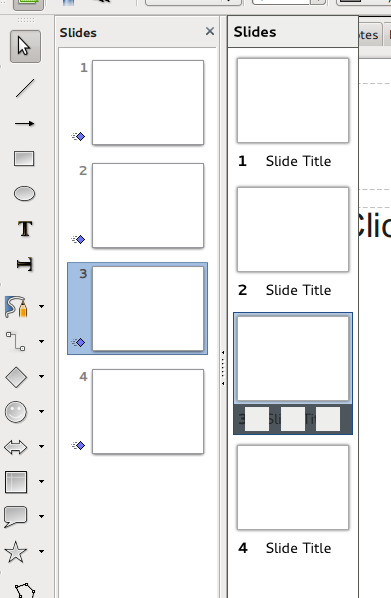The height and width of the screenshot is (598, 391).
Task: Expand Flowchart dropdown arrow
Action: (42, 481)
